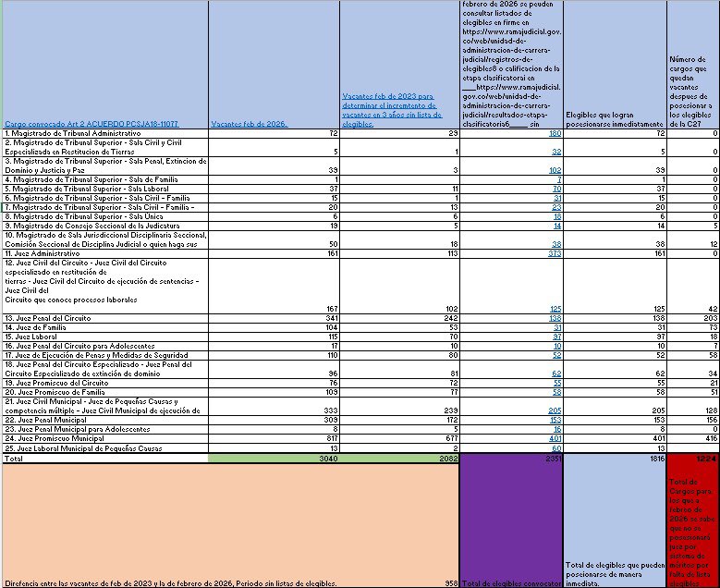Select the 'Total' label cell
This screenshot has width=720, height=588.
(105, 459)
